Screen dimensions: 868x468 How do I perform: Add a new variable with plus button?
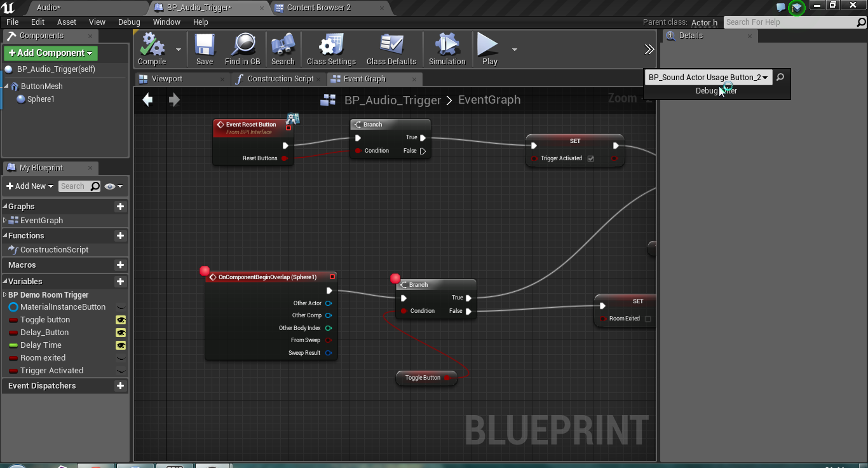(120, 282)
